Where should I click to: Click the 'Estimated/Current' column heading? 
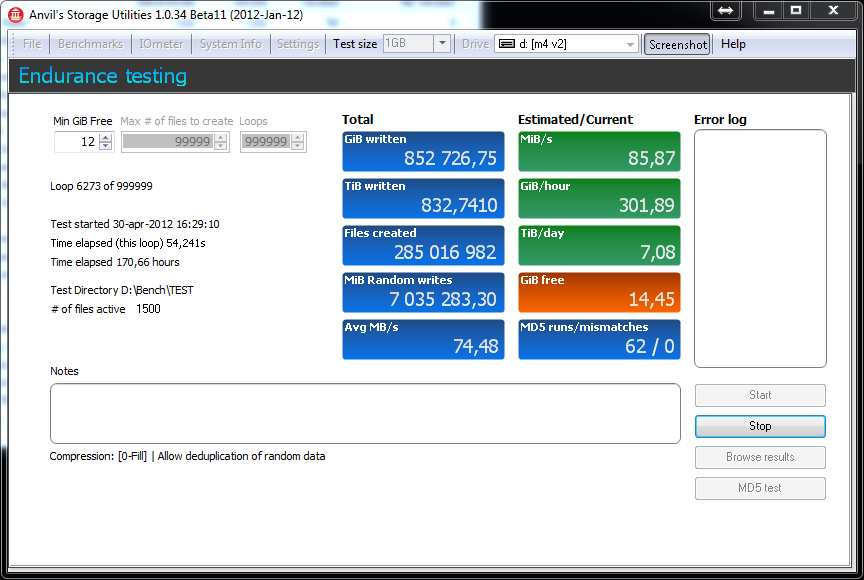(x=575, y=120)
